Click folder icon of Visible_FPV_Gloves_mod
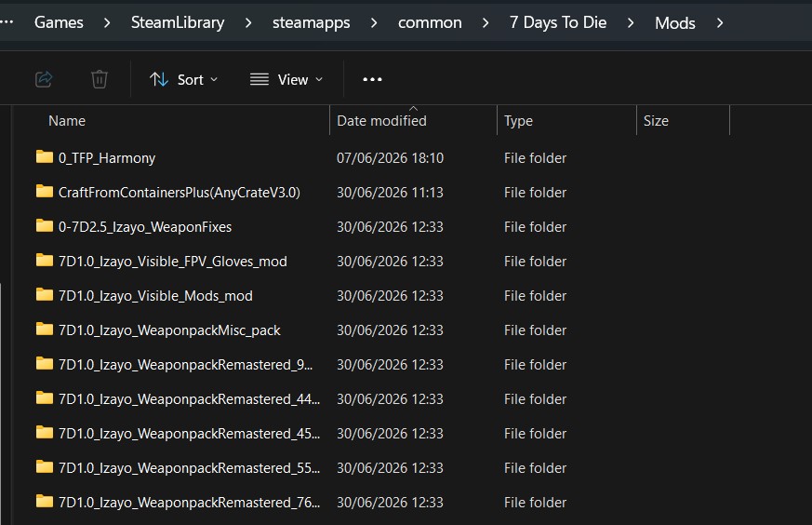Viewport: 812px width, 525px height. (x=45, y=260)
